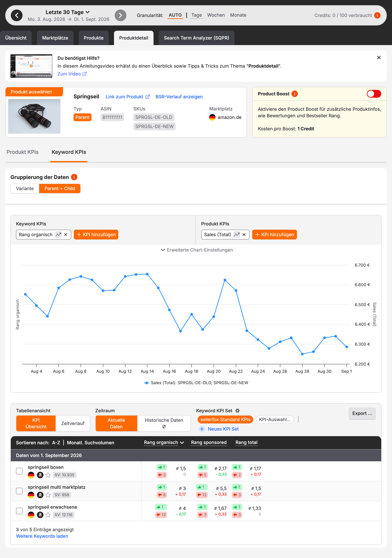Screen dimensions: 392x558
Task: Open Keyword KPI Set gear settings
Action: pos(237,411)
